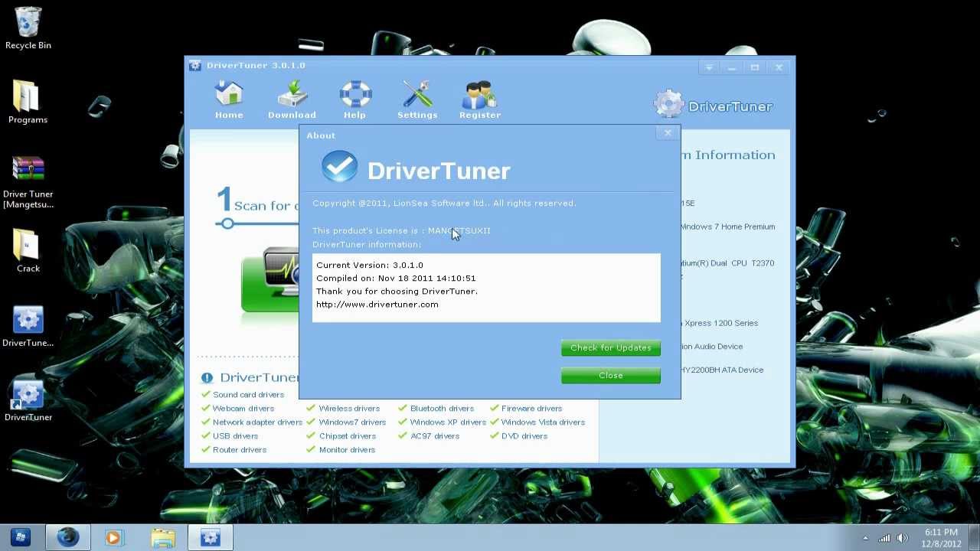
Task: Select the DriverTuner shortcut desktop icon
Action: click(x=28, y=400)
